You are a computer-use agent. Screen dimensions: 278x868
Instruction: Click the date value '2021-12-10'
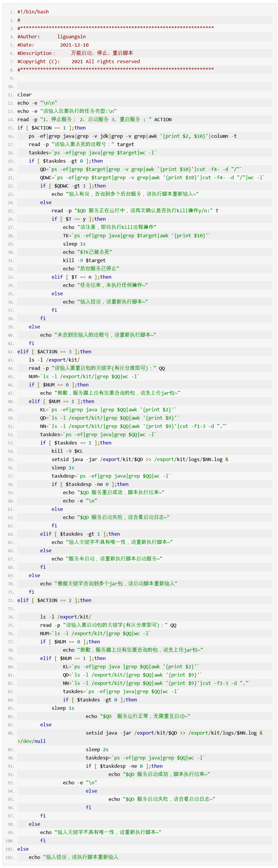coord(75,45)
